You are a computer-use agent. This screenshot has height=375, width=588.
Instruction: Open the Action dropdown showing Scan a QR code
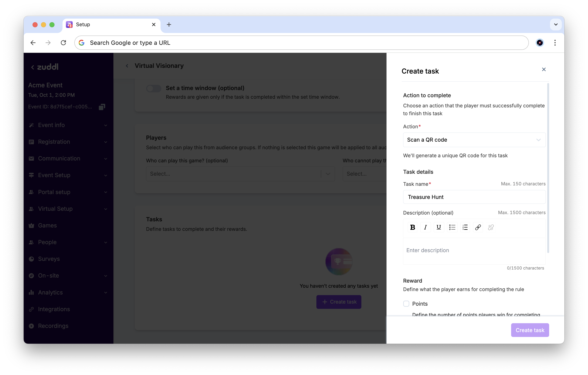point(474,140)
